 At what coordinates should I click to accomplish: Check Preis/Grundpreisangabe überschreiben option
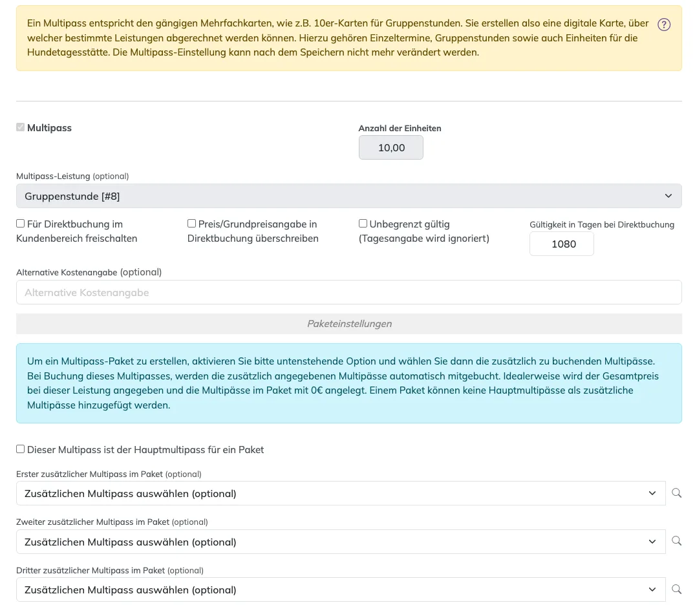click(x=191, y=224)
